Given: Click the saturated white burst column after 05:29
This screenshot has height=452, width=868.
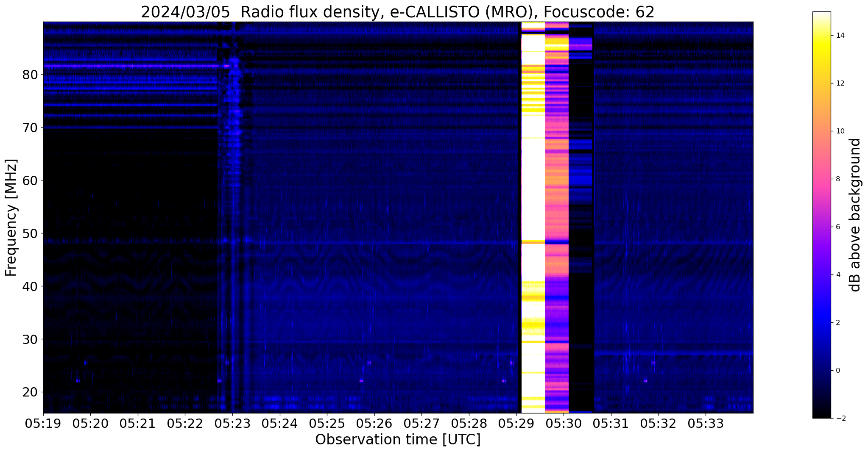Looking at the screenshot, I should click(533, 217).
